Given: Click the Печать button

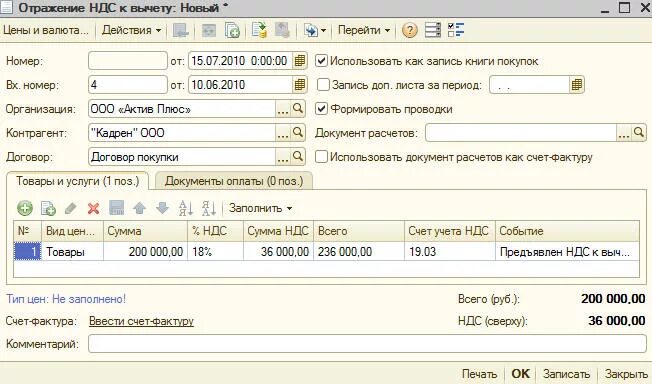Looking at the screenshot, I should pos(479,374).
